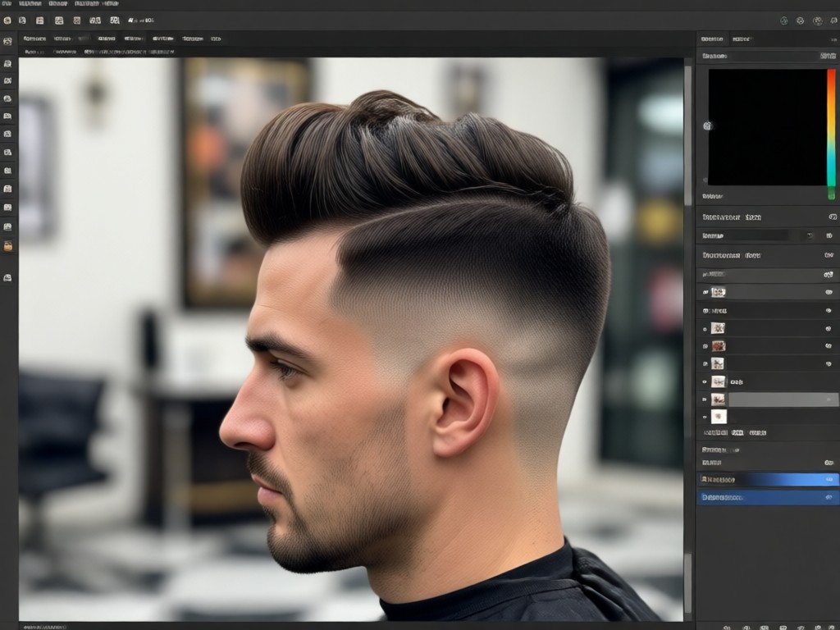Click inside the black color picker field
The height and width of the screenshot is (630, 840).
tap(767, 127)
